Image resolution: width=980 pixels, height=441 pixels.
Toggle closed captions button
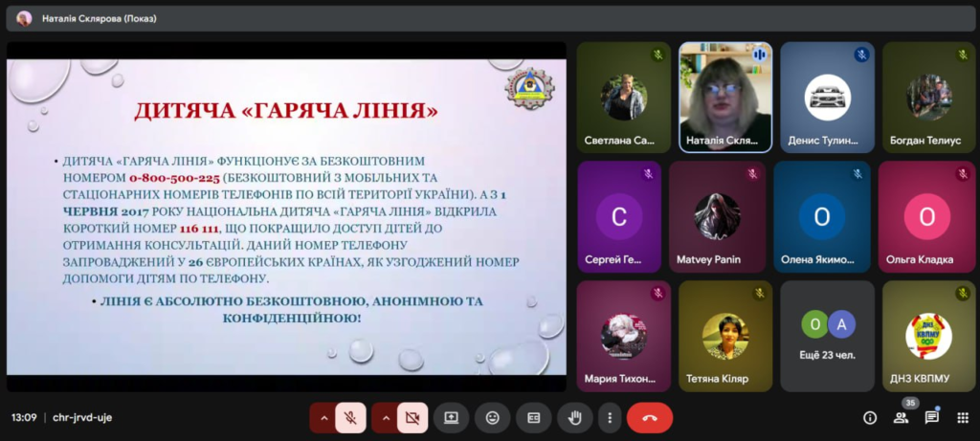coord(534,418)
